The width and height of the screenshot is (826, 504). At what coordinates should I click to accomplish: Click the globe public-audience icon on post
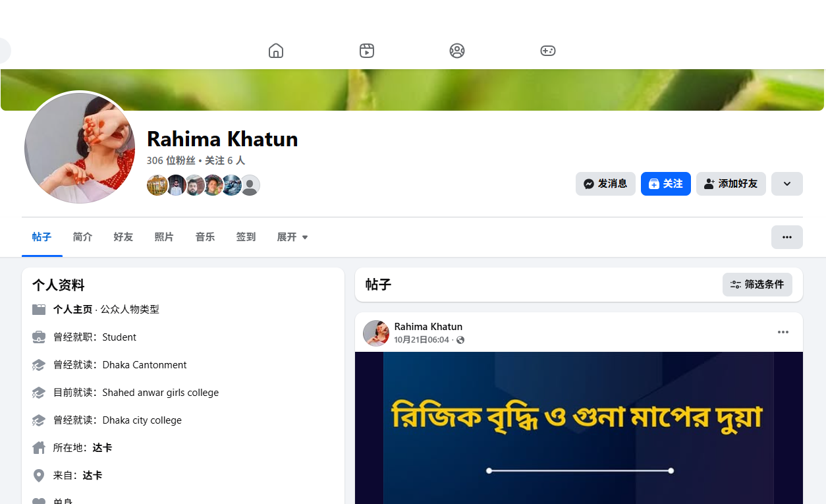pyautogui.click(x=460, y=340)
